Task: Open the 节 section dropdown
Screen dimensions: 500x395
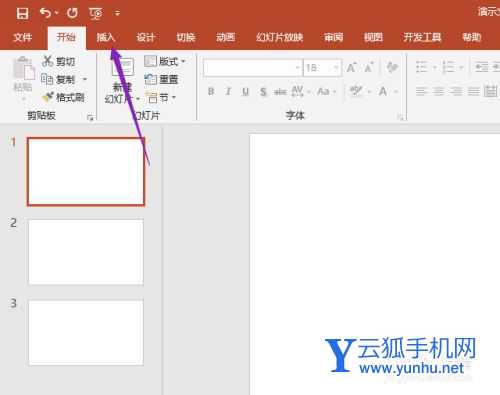Action: point(161,98)
